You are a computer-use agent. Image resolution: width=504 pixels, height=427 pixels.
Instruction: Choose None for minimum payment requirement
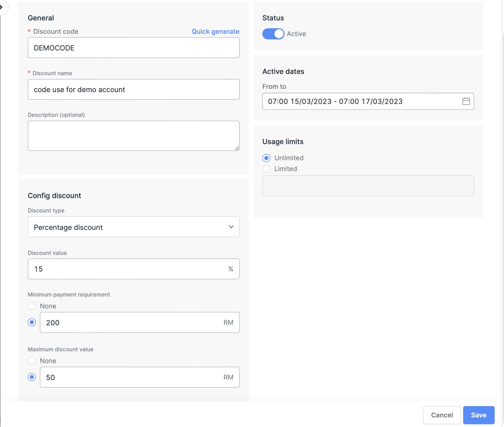tap(32, 306)
